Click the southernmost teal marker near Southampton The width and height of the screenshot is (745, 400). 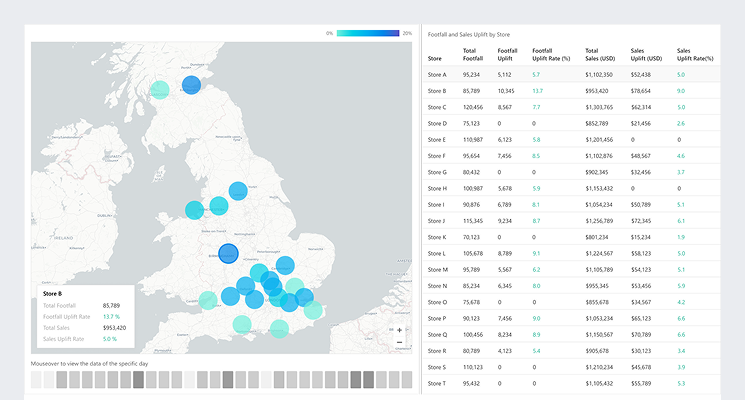[241, 324]
